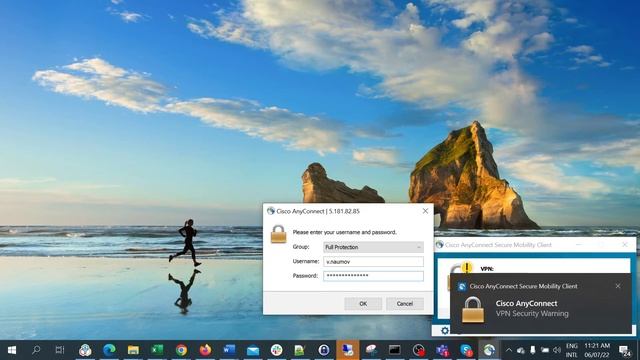This screenshot has height=360, width=640.
Task: Open the Group dropdown showing Full Protection
Action: 373,247
